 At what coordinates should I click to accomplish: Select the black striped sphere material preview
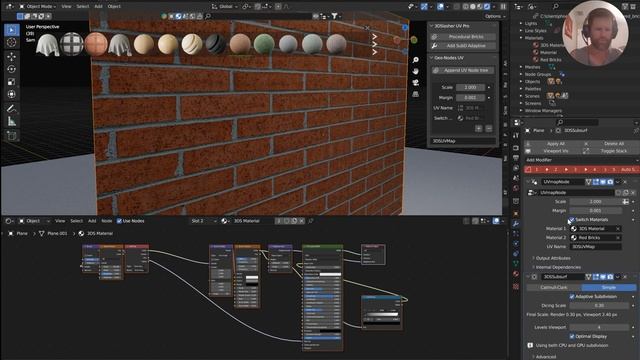point(216,44)
